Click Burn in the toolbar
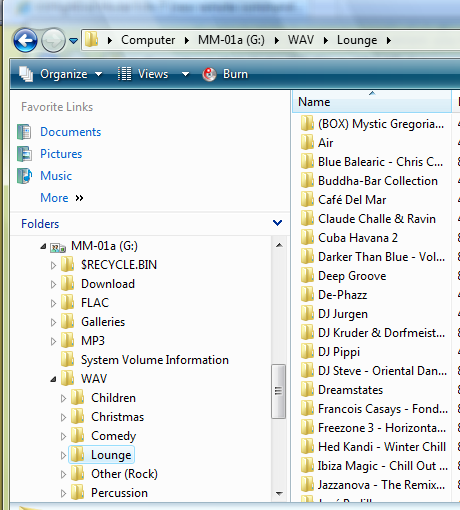 [225, 74]
